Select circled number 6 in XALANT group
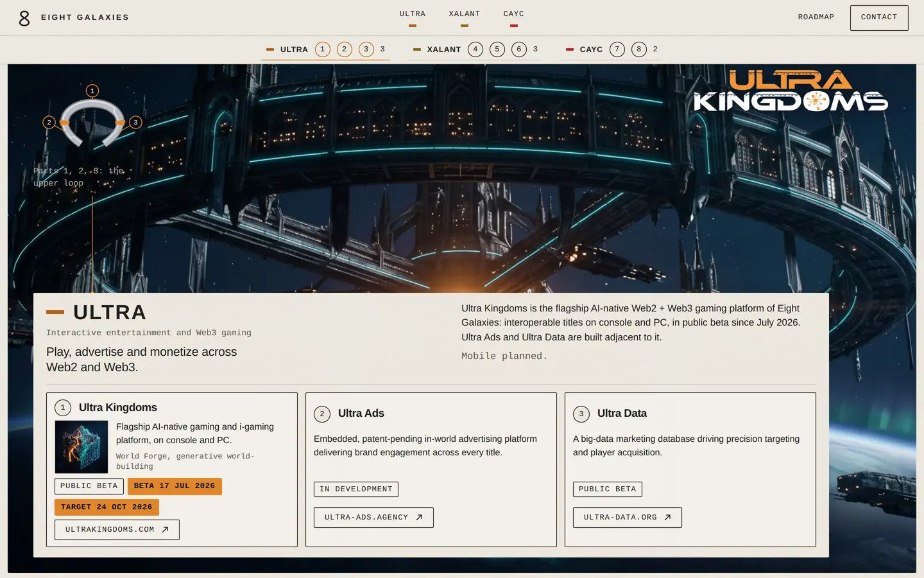 click(x=519, y=49)
